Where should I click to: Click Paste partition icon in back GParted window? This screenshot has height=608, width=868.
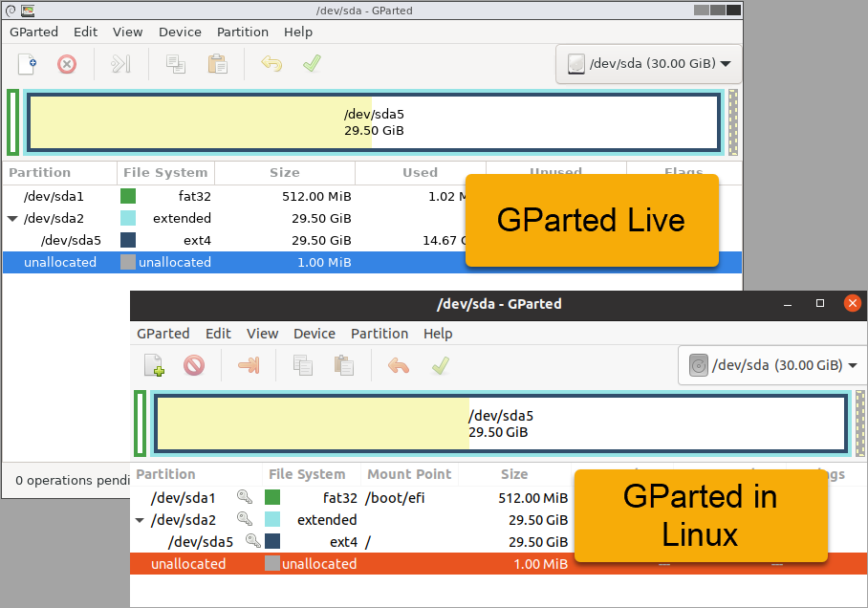click(218, 64)
